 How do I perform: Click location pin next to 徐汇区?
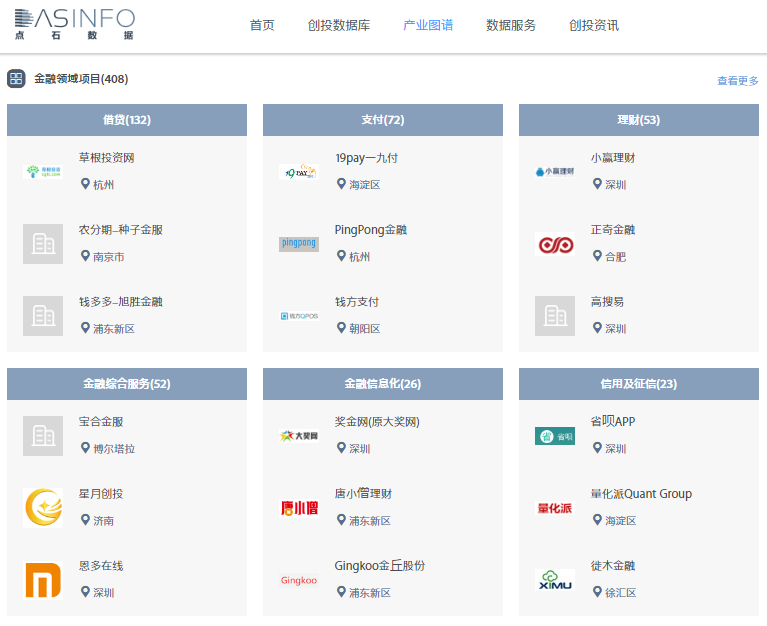597,592
